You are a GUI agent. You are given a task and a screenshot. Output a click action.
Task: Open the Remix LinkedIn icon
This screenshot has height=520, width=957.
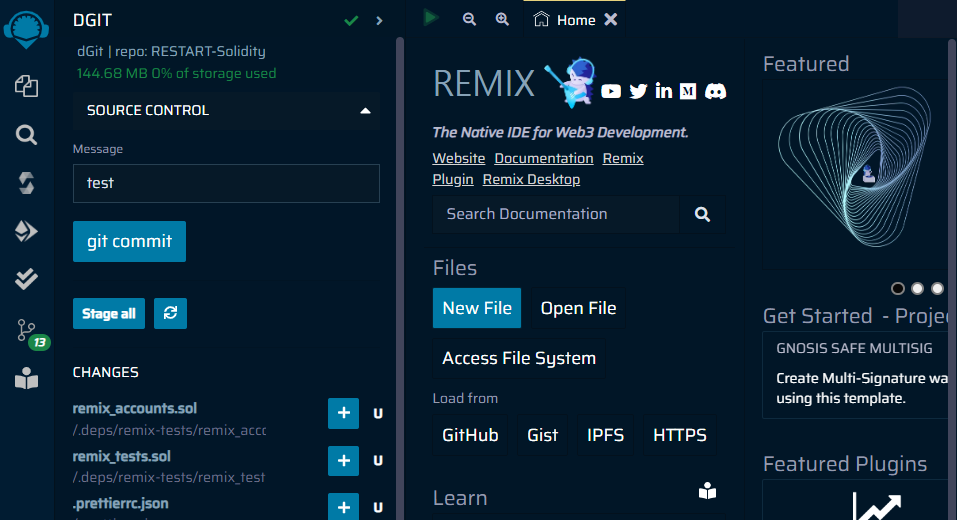click(x=663, y=91)
